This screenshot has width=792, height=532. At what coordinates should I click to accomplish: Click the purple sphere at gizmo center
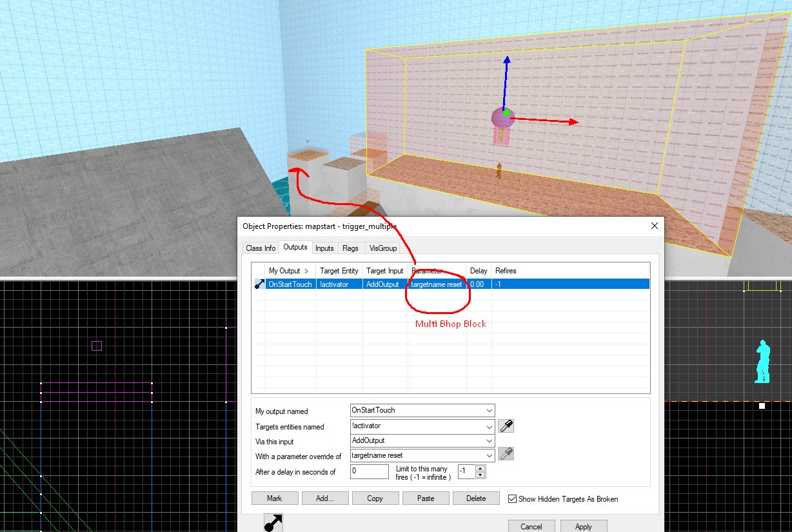(502, 118)
